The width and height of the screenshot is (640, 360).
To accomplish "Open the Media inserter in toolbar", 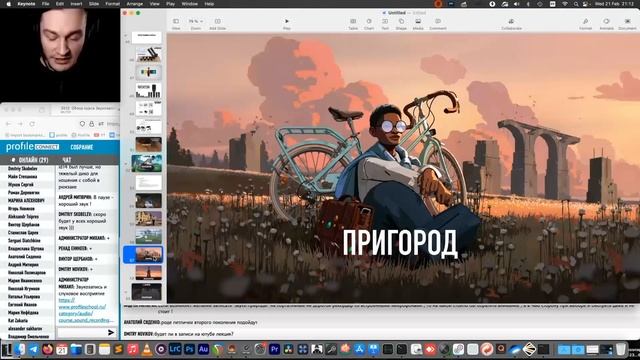I will tap(418, 24).
